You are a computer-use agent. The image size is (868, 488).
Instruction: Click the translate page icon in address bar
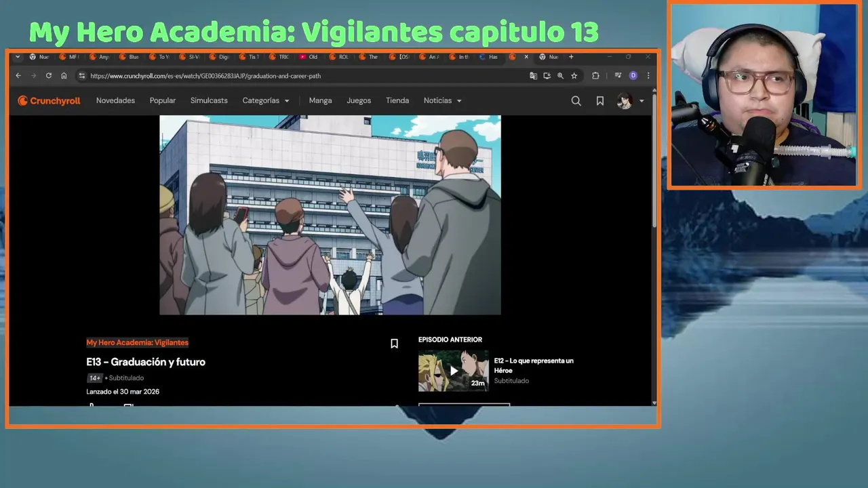(533, 76)
